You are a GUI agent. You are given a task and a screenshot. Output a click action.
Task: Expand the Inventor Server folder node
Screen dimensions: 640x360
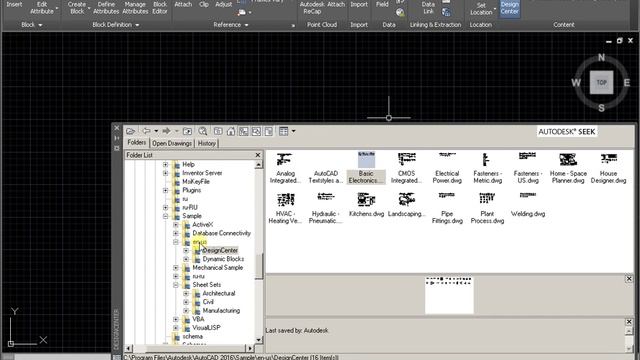(165, 173)
